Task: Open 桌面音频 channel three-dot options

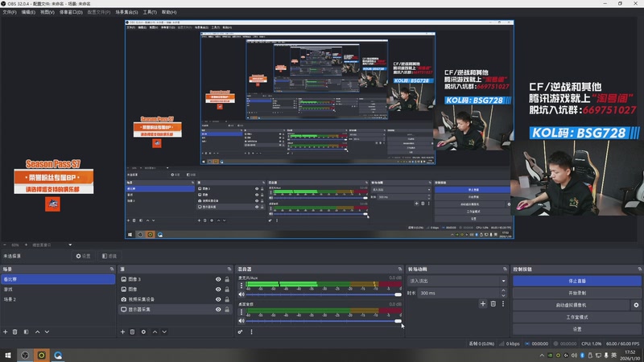Action: pyautogui.click(x=242, y=312)
